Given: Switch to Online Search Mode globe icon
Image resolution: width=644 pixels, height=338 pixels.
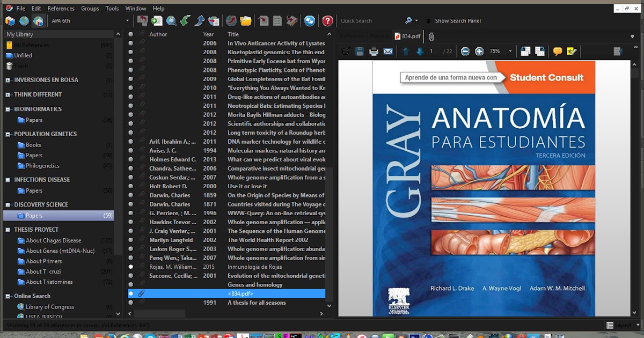Looking at the screenshot, I should [24, 21].
